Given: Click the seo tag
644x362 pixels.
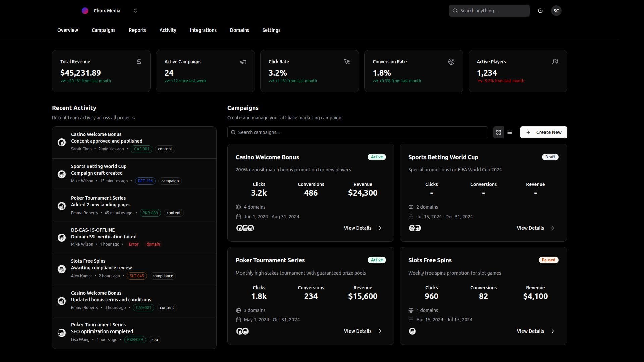Looking at the screenshot, I should coord(155,340).
